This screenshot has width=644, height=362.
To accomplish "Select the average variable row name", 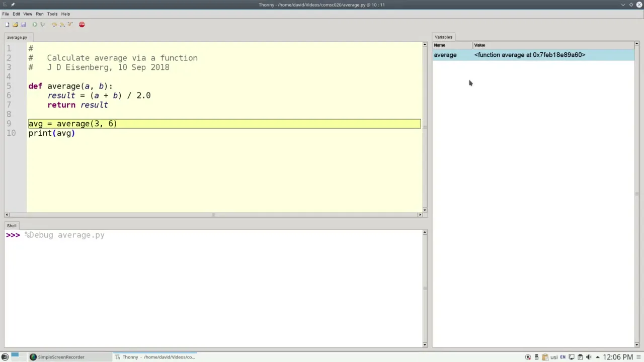I will click(445, 55).
